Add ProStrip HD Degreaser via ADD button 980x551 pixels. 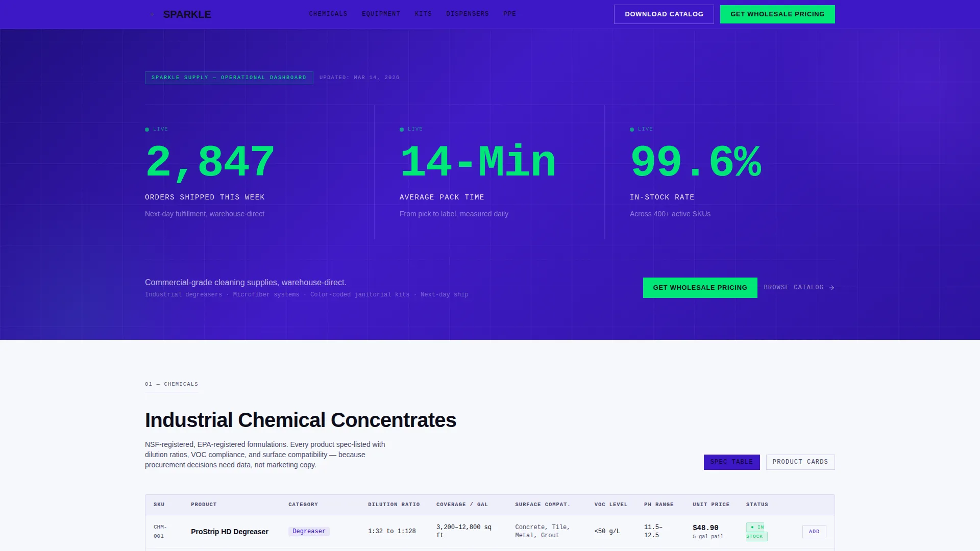[814, 532]
